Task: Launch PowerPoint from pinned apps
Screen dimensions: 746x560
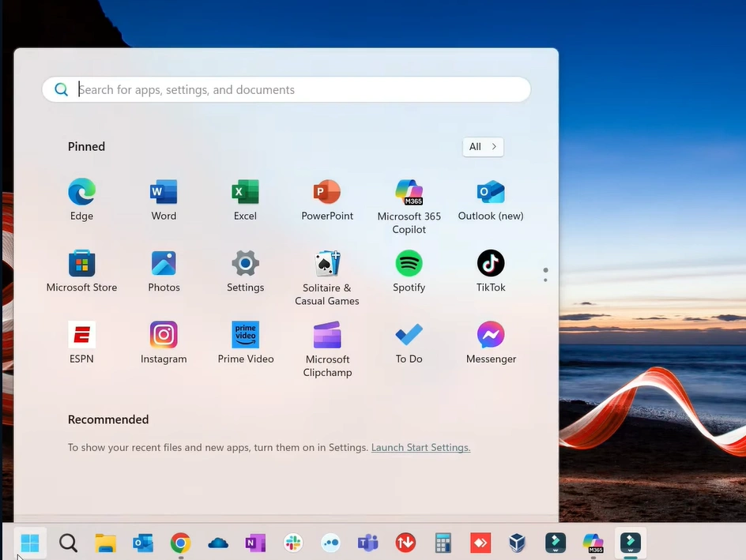Action: click(327, 192)
